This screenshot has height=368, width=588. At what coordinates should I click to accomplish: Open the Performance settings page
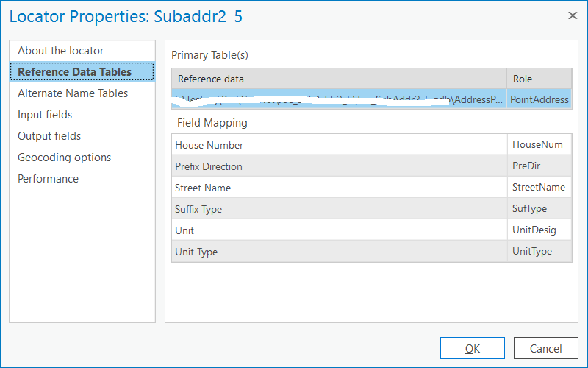[48, 179]
